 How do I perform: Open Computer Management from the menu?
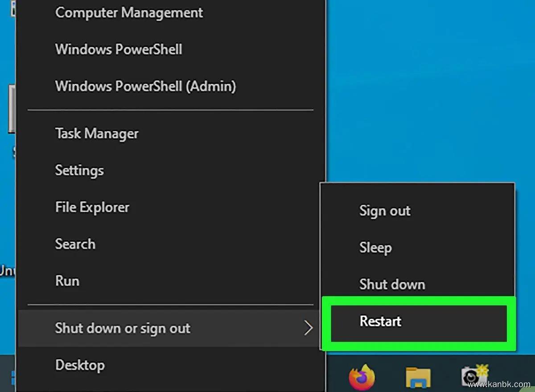point(129,12)
